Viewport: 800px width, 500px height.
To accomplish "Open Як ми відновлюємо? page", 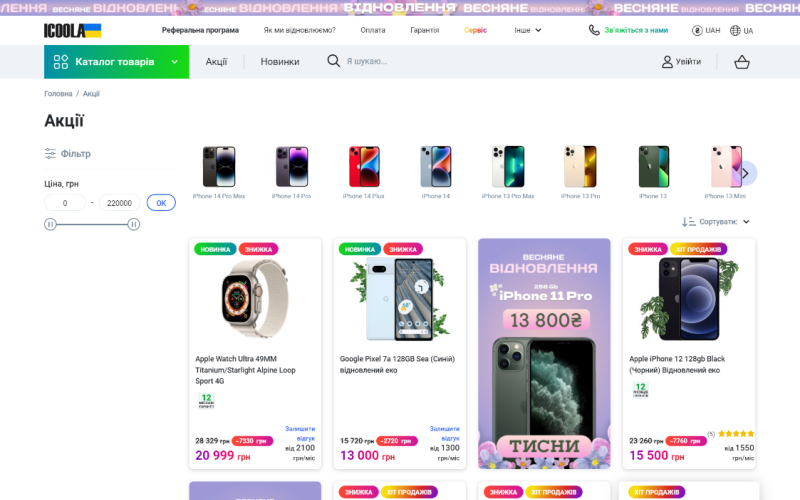I will (299, 30).
